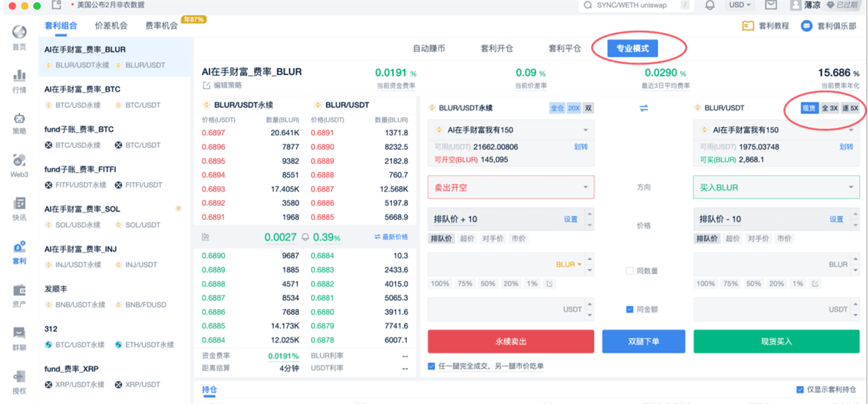Open the 首页 home sidebar icon
Viewport: 868px width, 404px height.
[x=19, y=32]
